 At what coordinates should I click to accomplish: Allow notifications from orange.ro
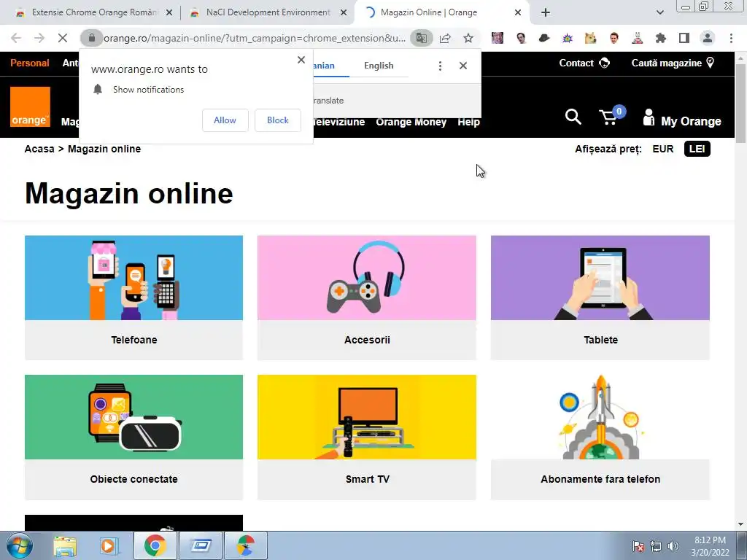pyautogui.click(x=225, y=120)
